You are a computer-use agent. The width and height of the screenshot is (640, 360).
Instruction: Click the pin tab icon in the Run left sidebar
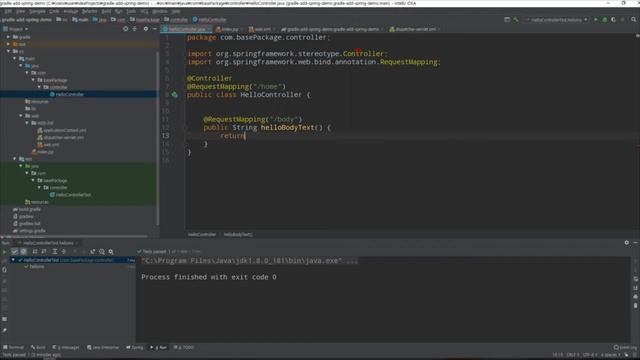[4, 330]
